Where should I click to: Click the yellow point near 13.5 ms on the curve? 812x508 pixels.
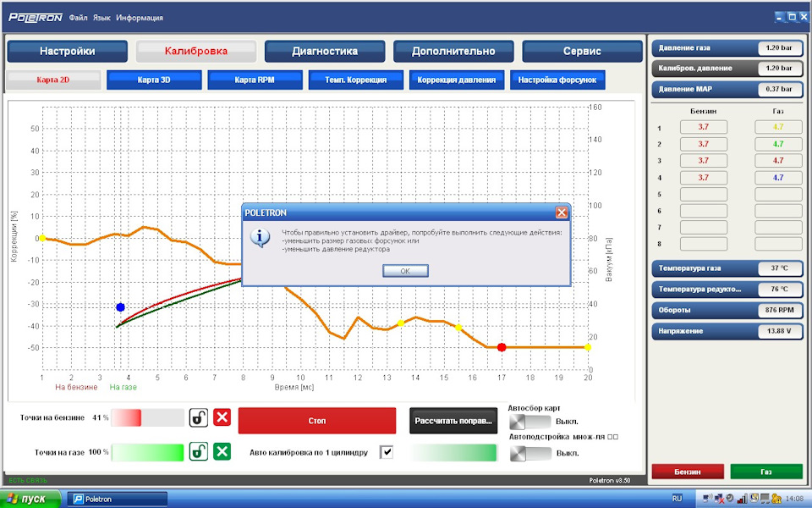400,323
